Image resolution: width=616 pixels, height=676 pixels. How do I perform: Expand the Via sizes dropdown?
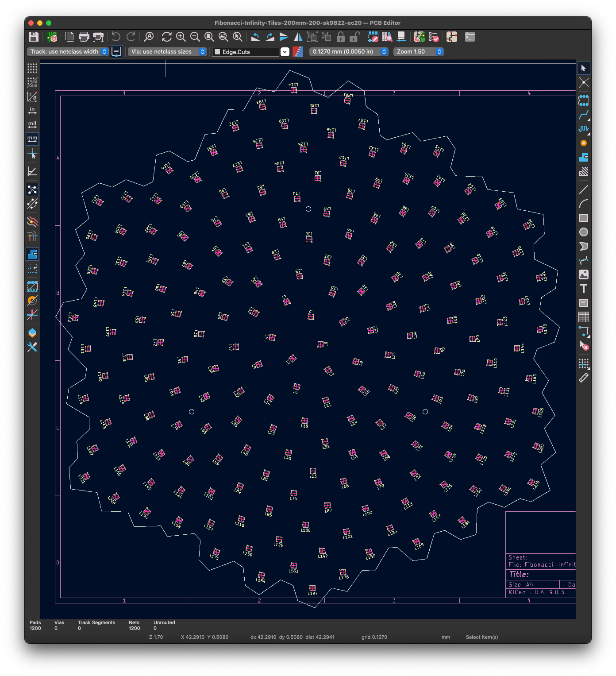pyautogui.click(x=167, y=52)
